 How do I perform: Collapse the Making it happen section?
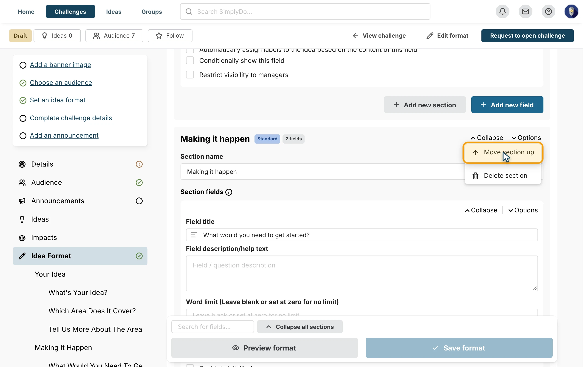[x=487, y=138]
